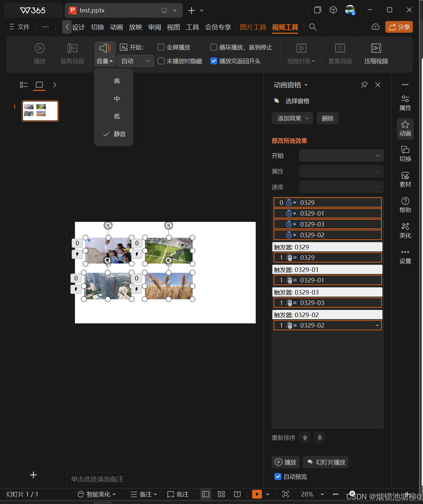Add a new slide with plus icon
This screenshot has height=504, width=423.
[33, 475]
